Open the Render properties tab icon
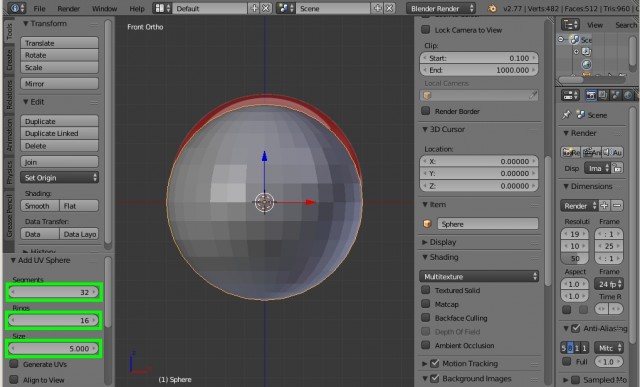640x387 pixels. (x=591, y=96)
